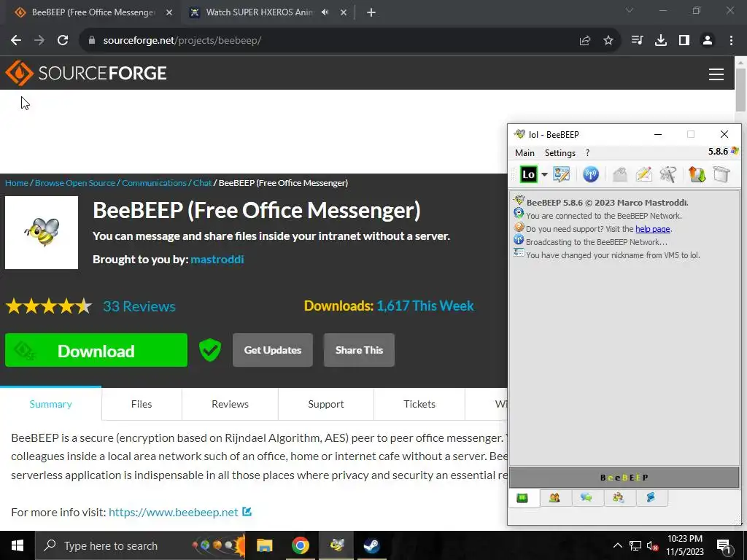Follow the 'help page' link in BeeBEEP

click(653, 229)
